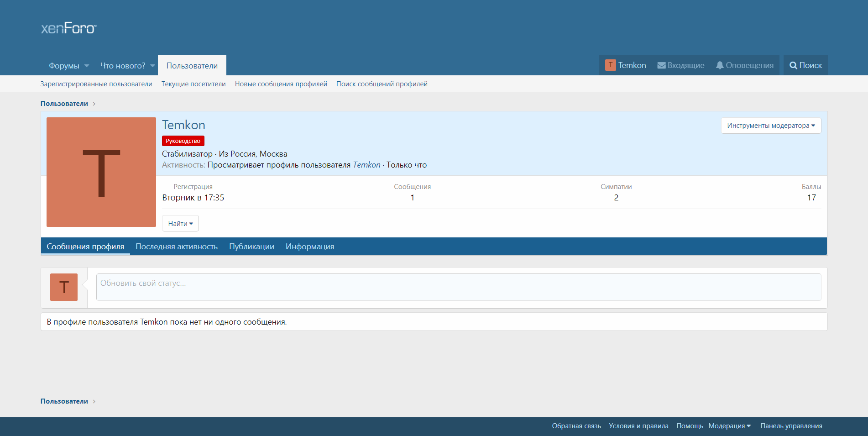Screen dimensions: 868x436
Task: Click the large profile avatar T
Action: pos(101,172)
